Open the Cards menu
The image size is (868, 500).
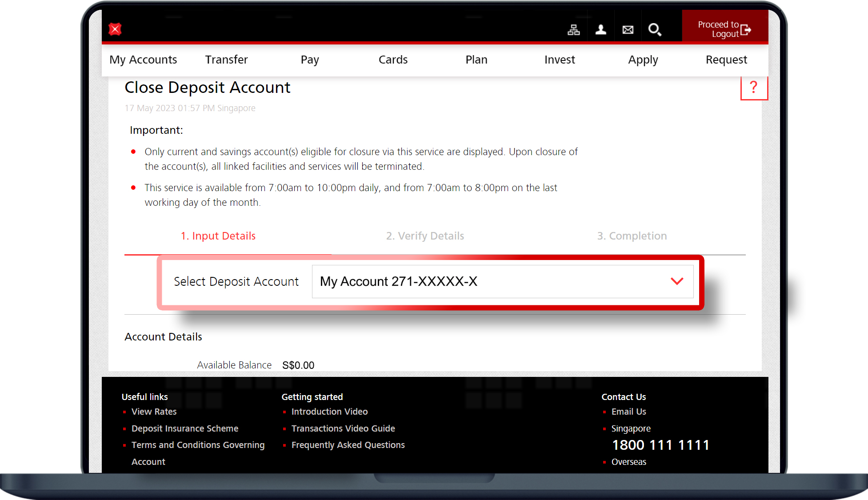click(393, 60)
